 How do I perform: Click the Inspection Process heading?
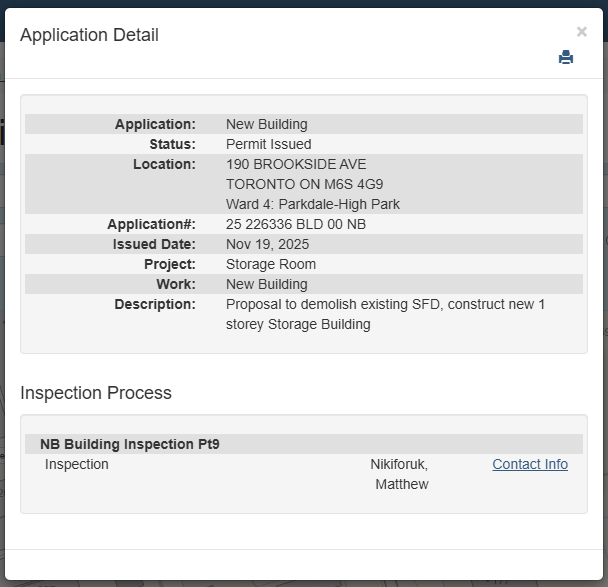(96, 393)
